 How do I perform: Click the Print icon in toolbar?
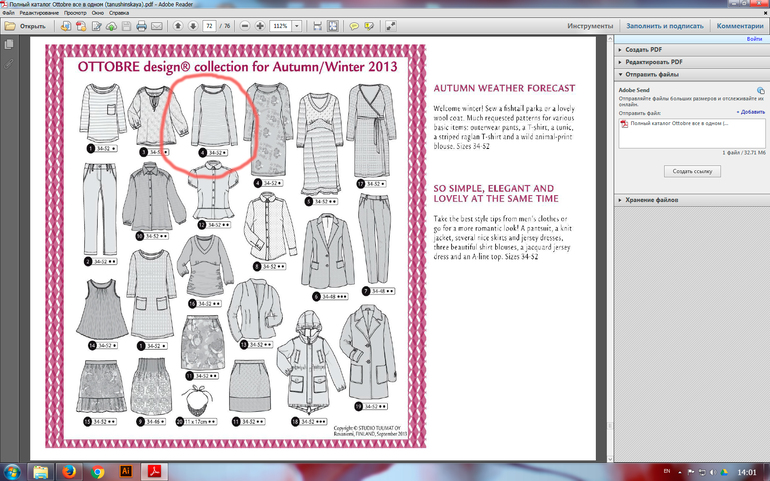[x=141, y=25]
